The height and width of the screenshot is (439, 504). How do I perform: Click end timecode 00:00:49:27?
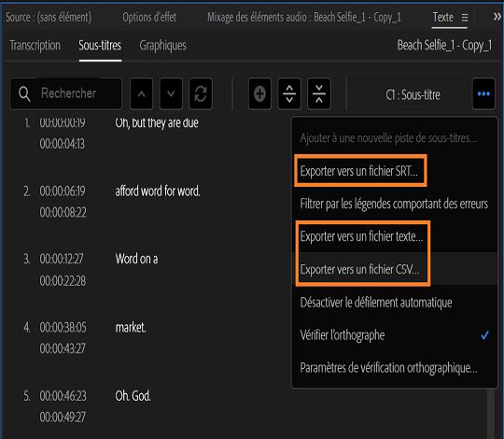pyautogui.click(x=63, y=418)
